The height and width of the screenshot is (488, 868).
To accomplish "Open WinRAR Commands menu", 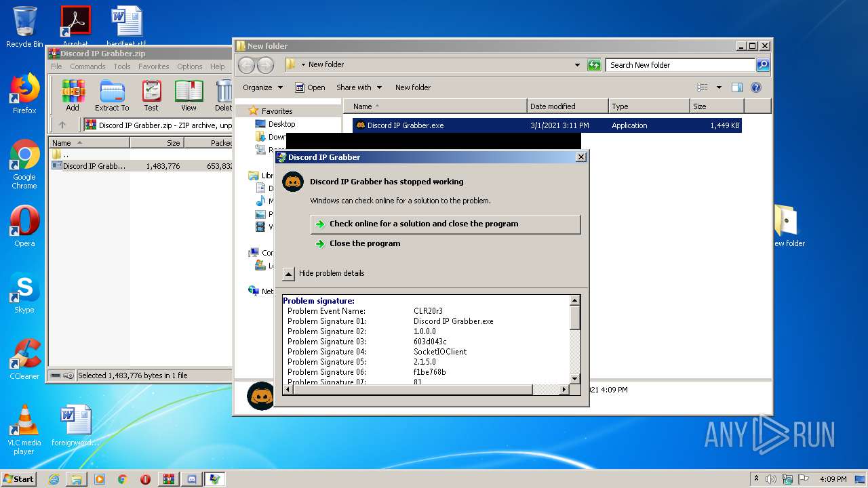I will tap(87, 66).
